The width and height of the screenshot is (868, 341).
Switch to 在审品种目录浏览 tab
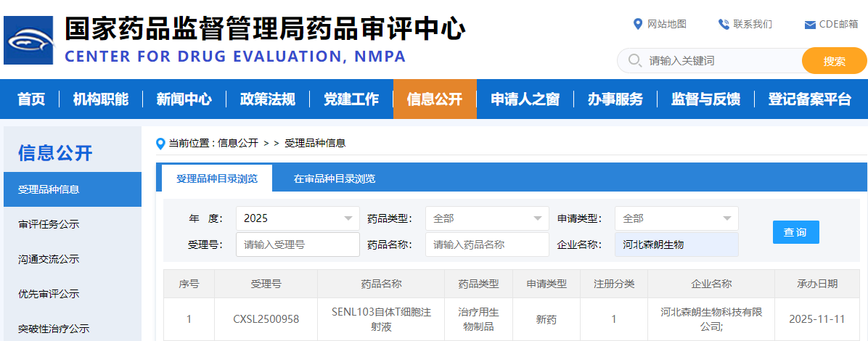(x=335, y=178)
